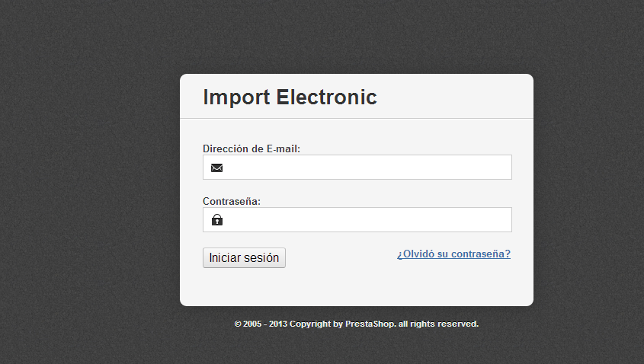Click the all rights reserved footer text
Image resolution: width=644 pixels, height=364 pixels.
(438, 324)
